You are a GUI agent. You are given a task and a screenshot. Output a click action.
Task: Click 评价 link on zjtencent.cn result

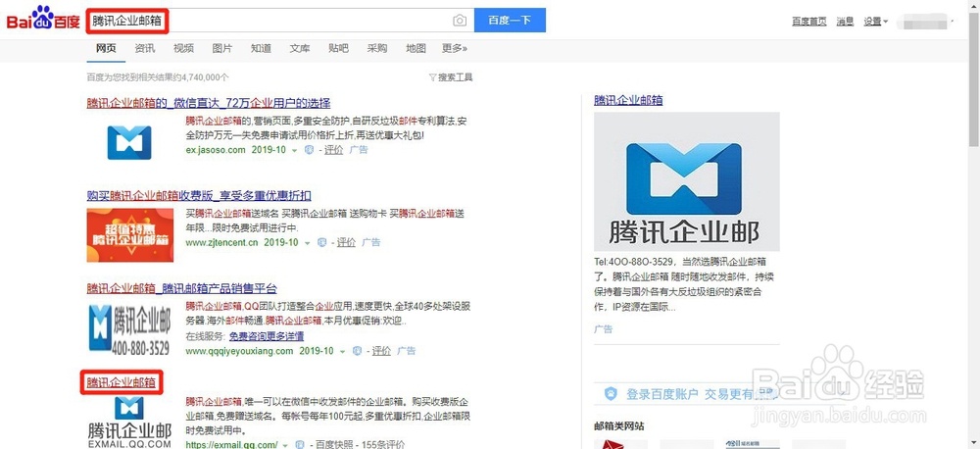[x=346, y=242]
